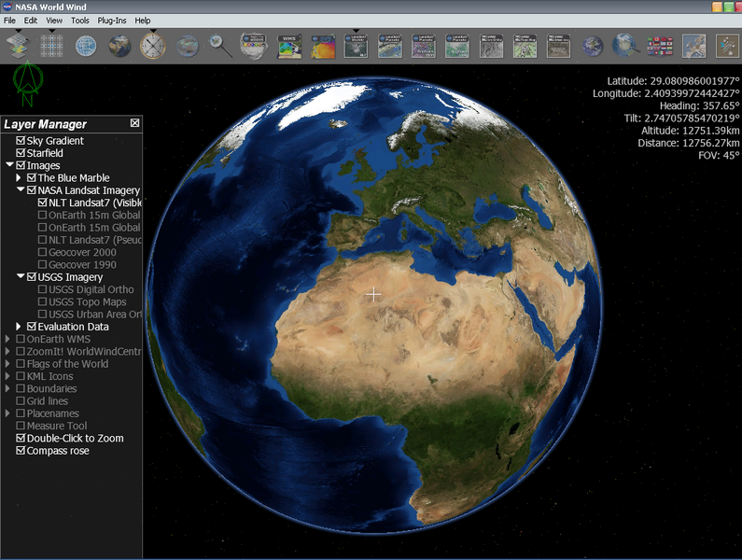This screenshot has height=560, width=742.
Task: Open the Tools menu
Action: 80,21
